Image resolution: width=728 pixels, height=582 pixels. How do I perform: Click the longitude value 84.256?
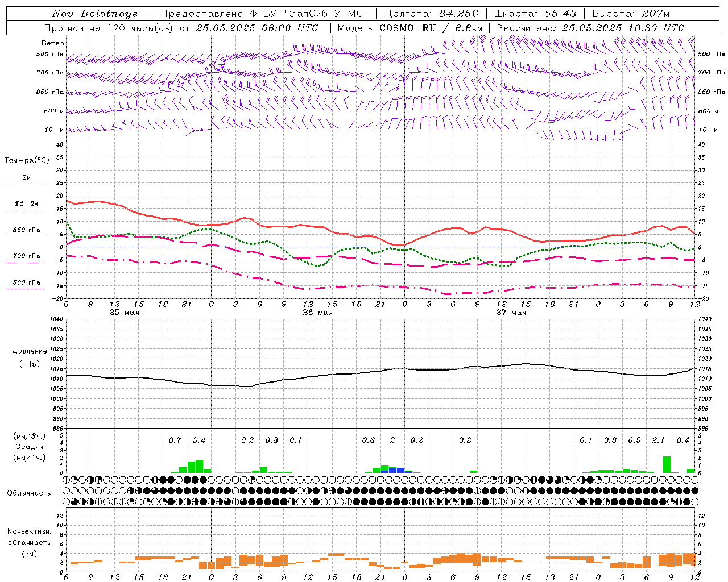[x=458, y=14]
